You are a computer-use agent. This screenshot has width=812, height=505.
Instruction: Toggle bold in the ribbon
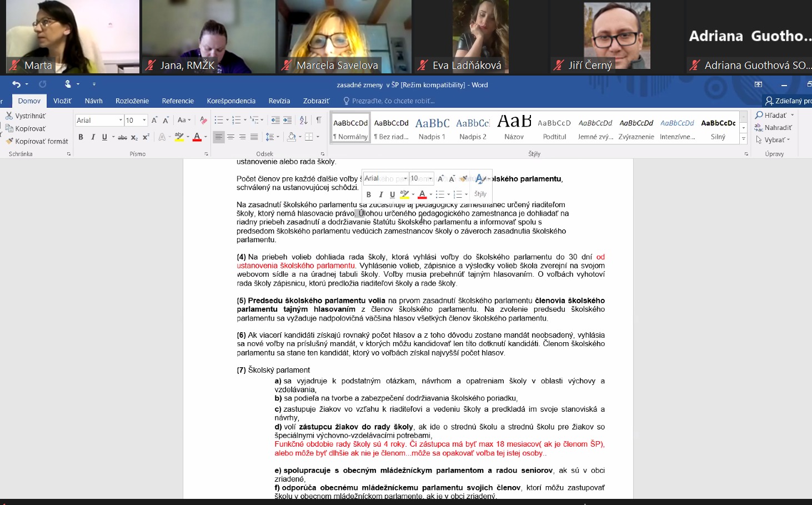pyautogui.click(x=81, y=137)
